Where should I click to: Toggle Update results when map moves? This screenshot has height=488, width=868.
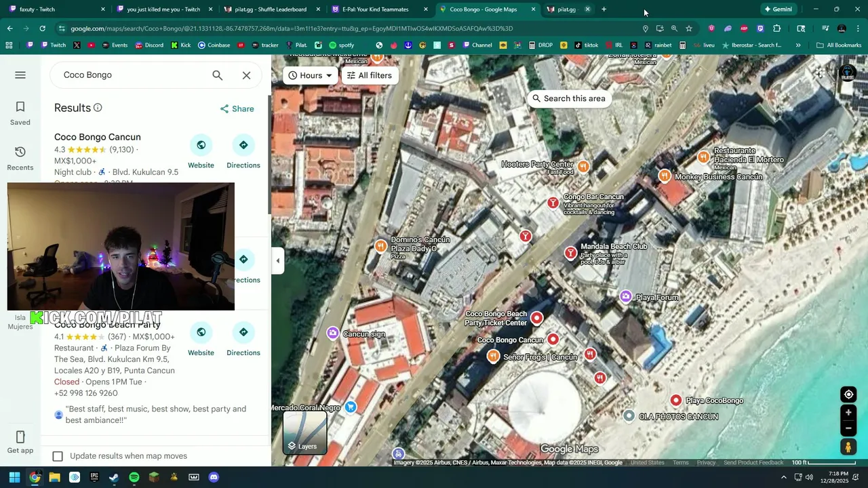(58, 456)
